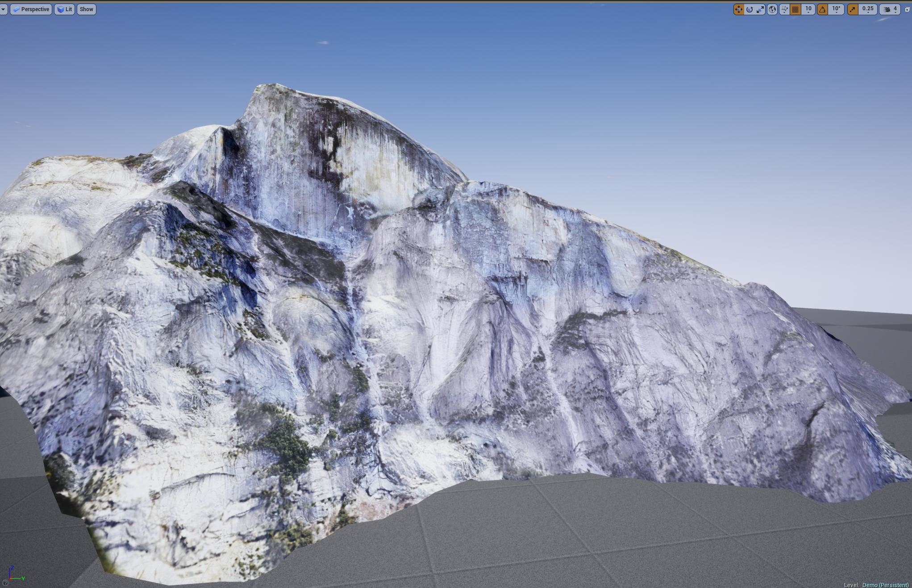The width and height of the screenshot is (912, 588).
Task: Adjust the camera speed value 4
Action: 895,9
